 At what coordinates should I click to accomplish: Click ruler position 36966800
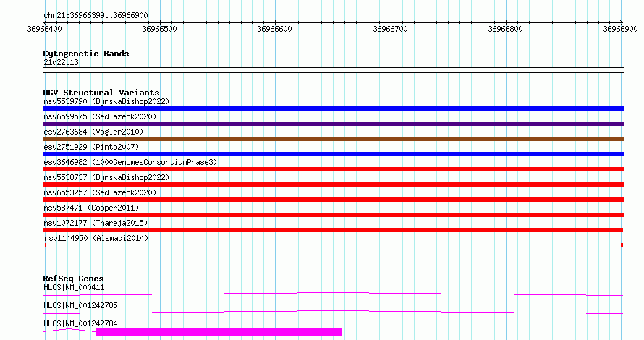click(505, 29)
